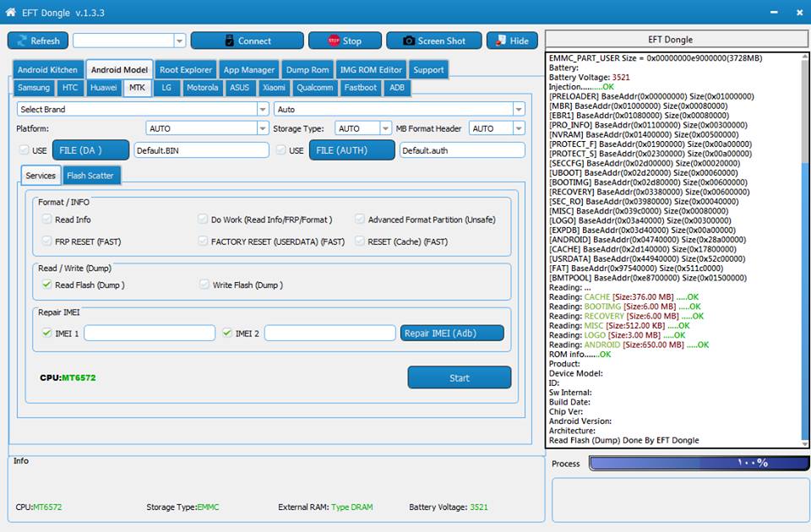This screenshot has width=811, height=532.
Task: Toggle RESET (Cache) (FAST) checkbox
Action: [x=360, y=241]
